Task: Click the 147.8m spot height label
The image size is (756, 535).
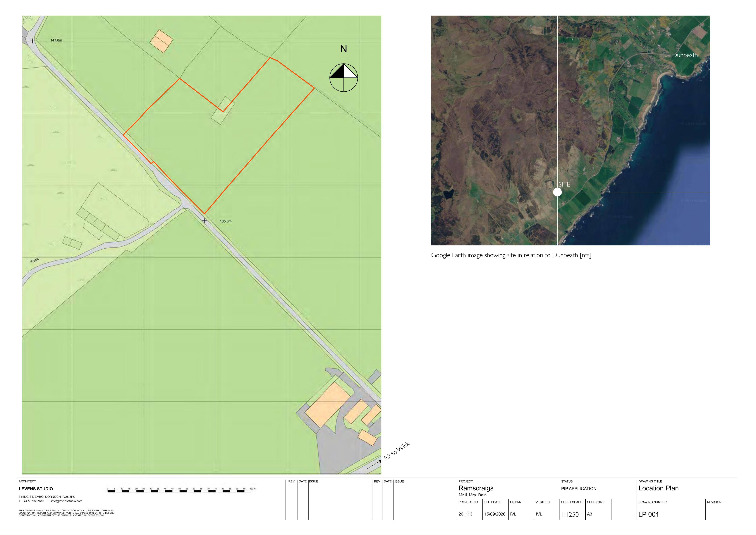Action: click(x=56, y=40)
